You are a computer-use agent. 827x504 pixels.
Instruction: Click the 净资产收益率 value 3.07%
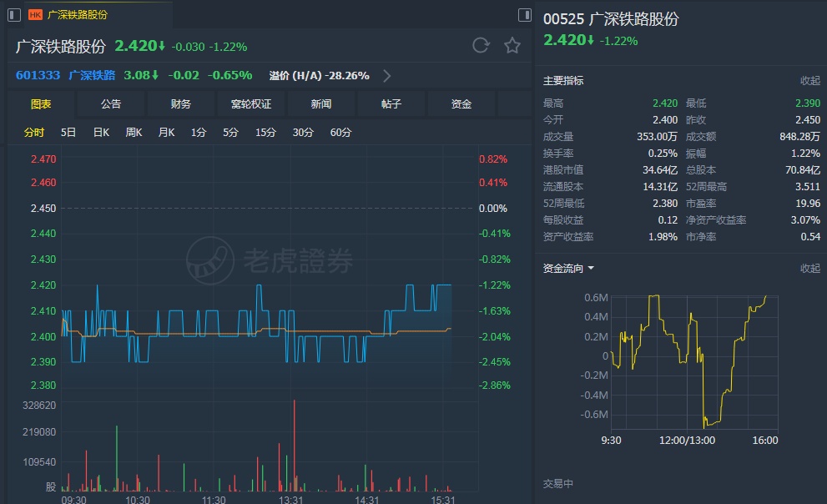pos(805,219)
